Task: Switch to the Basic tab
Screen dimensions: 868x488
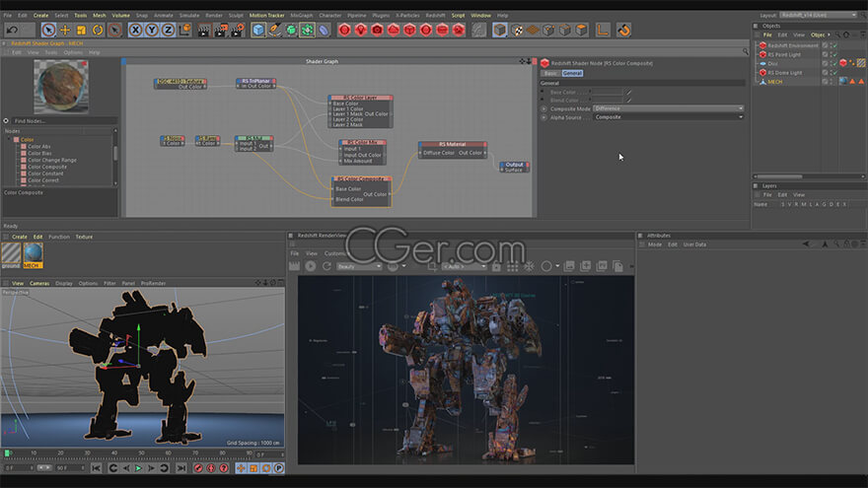Action: click(550, 73)
